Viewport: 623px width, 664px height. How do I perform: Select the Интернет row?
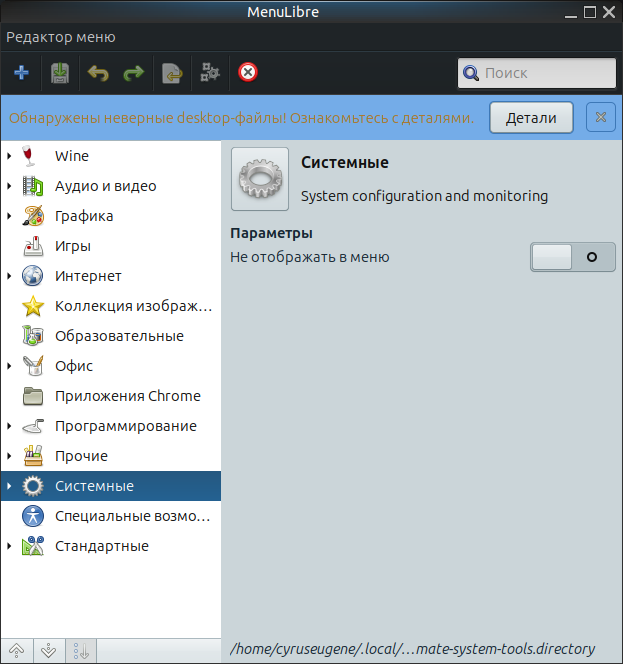(x=111, y=276)
